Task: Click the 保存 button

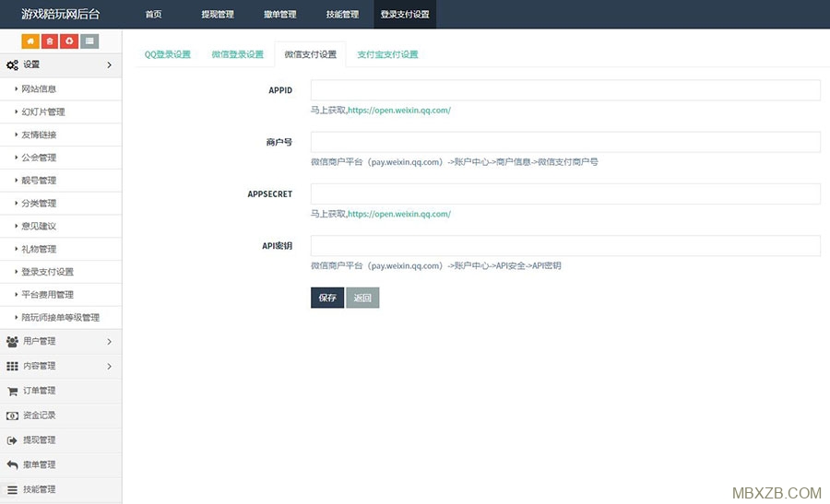Action: (327, 298)
